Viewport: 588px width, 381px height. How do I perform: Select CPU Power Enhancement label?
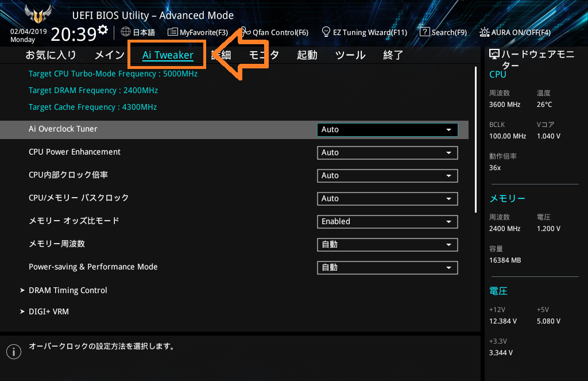pyautogui.click(x=75, y=152)
